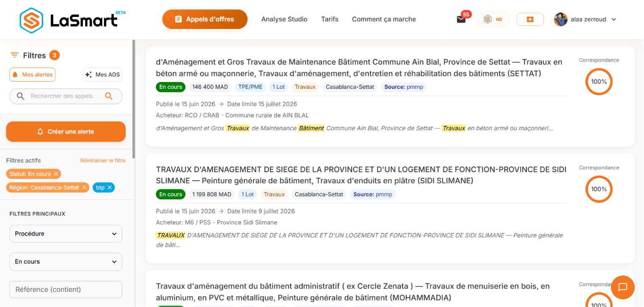Go to Analyse Studio
644x307 pixels.
click(284, 19)
